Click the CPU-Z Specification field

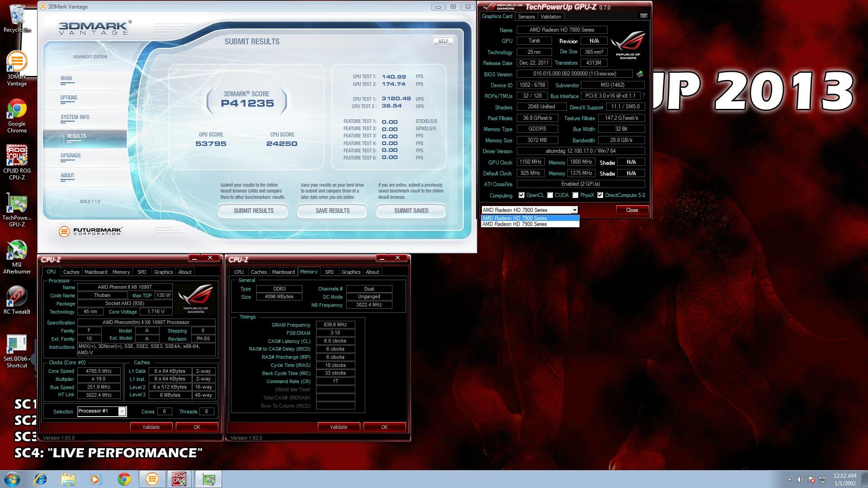(146, 322)
